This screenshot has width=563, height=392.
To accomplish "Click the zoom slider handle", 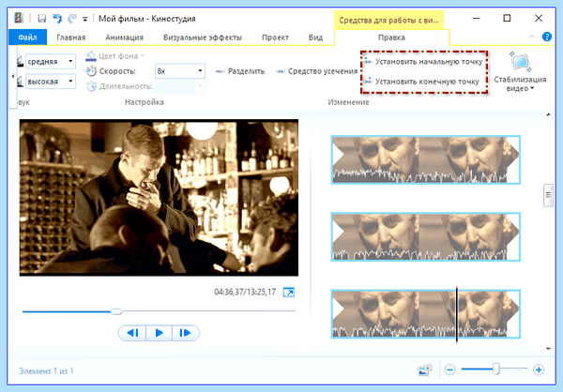I will (495, 369).
